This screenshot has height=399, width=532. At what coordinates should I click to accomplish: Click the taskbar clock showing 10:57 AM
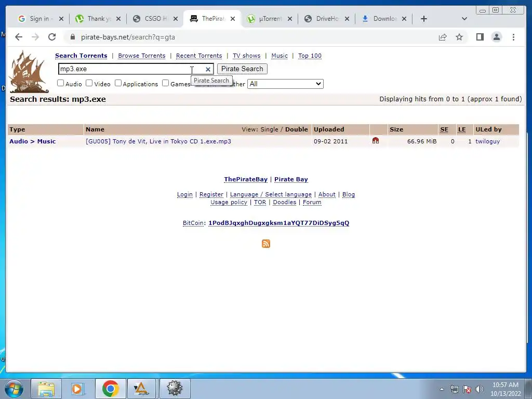pyautogui.click(x=505, y=389)
